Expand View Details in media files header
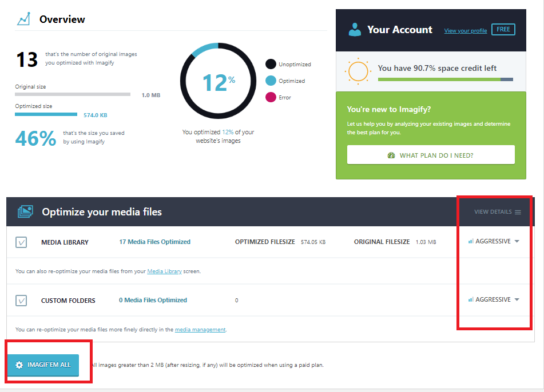 pyautogui.click(x=498, y=212)
